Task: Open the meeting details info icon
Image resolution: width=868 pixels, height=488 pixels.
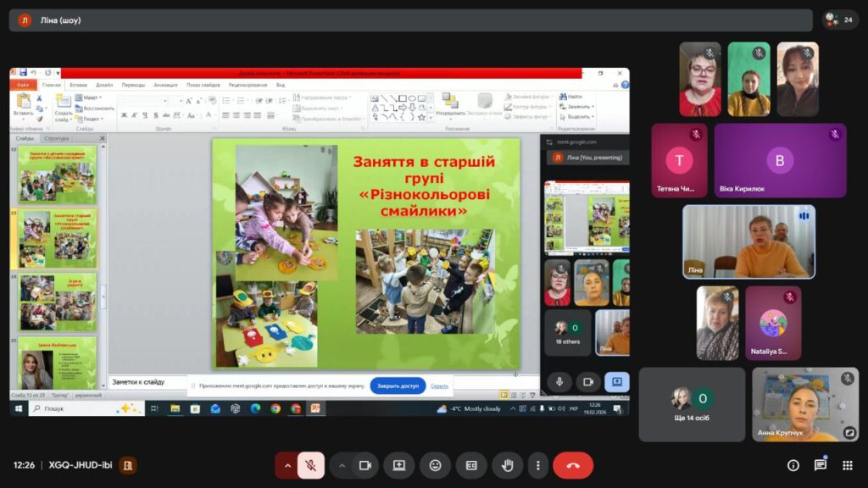Action: tap(793, 465)
